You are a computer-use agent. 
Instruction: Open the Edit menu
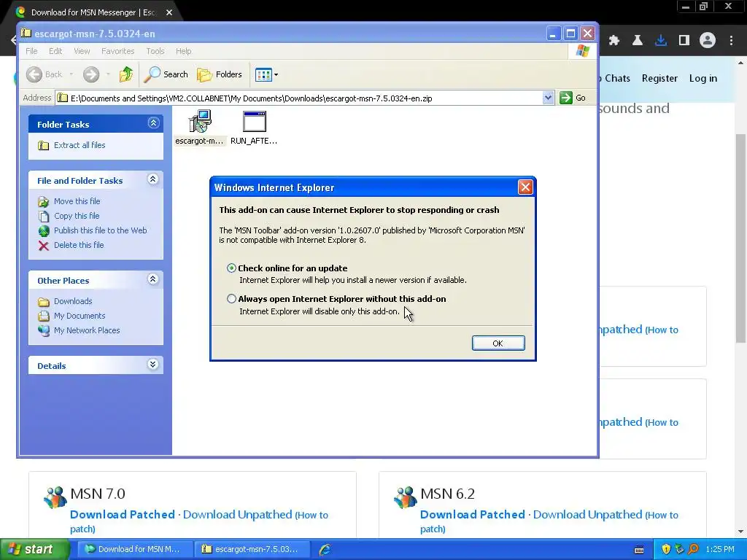(x=55, y=51)
